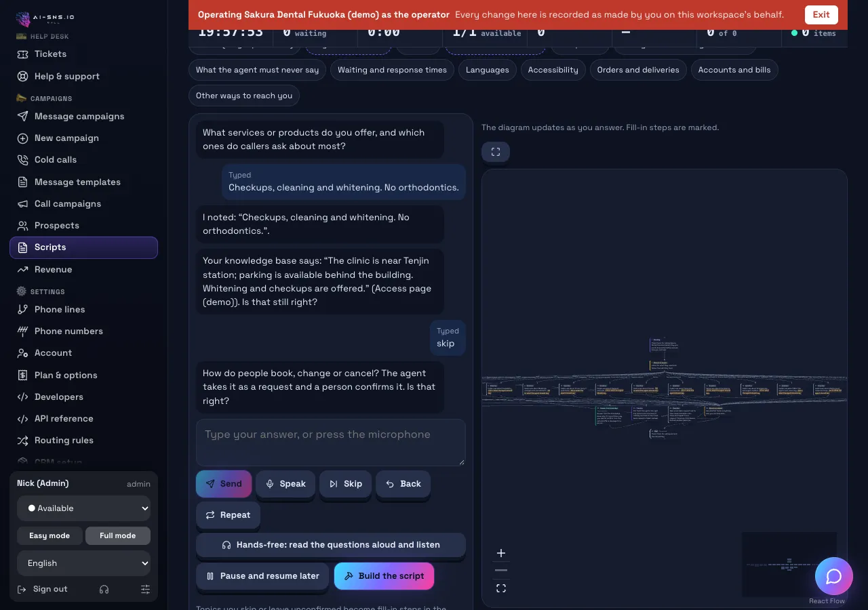Expand the diagram with the icon above the canvas
868x610 pixels.
496,152
